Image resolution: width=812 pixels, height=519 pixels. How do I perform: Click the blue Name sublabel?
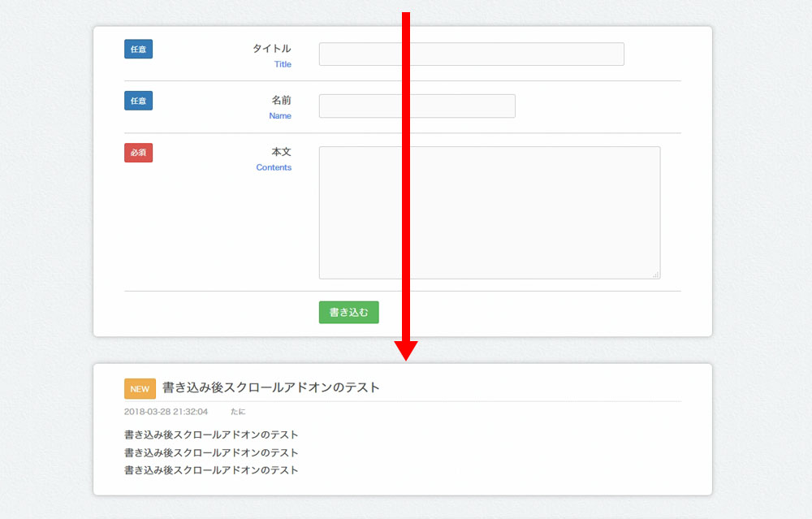(280, 115)
